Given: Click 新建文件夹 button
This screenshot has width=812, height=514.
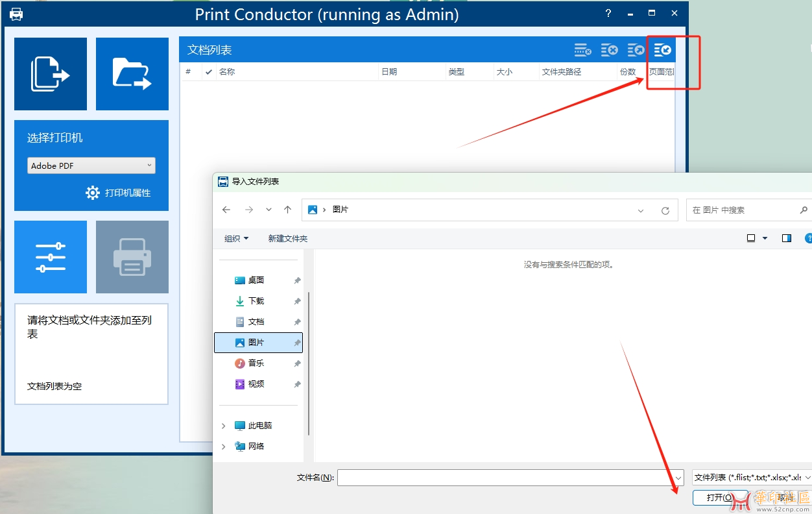Looking at the screenshot, I should pos(287,238).
